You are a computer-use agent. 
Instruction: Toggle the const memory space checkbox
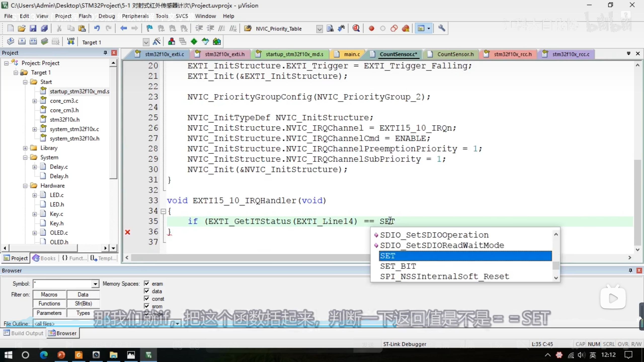point(147,298)
